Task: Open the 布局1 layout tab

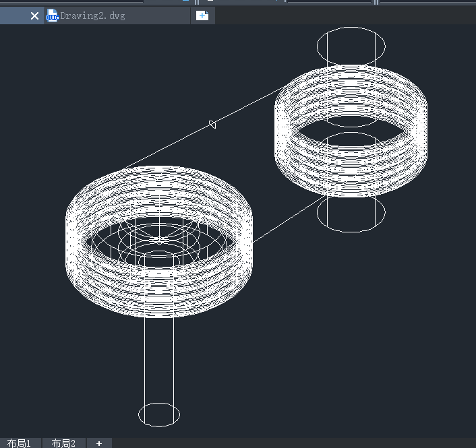Action: coord(20,443)
